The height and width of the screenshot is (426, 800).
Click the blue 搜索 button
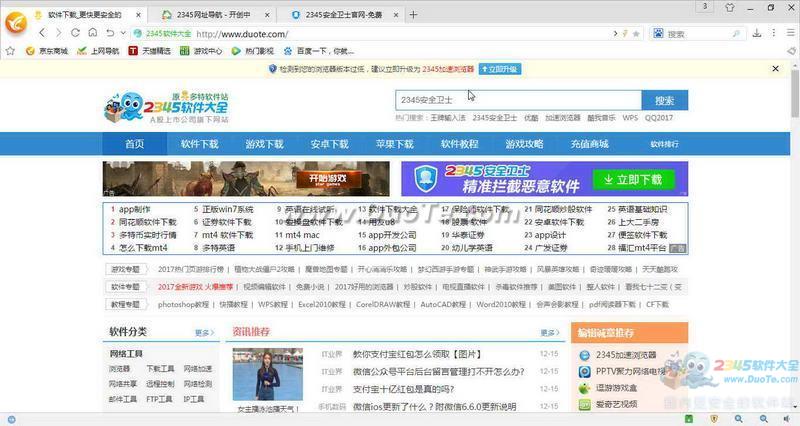(x=664, y=100)
